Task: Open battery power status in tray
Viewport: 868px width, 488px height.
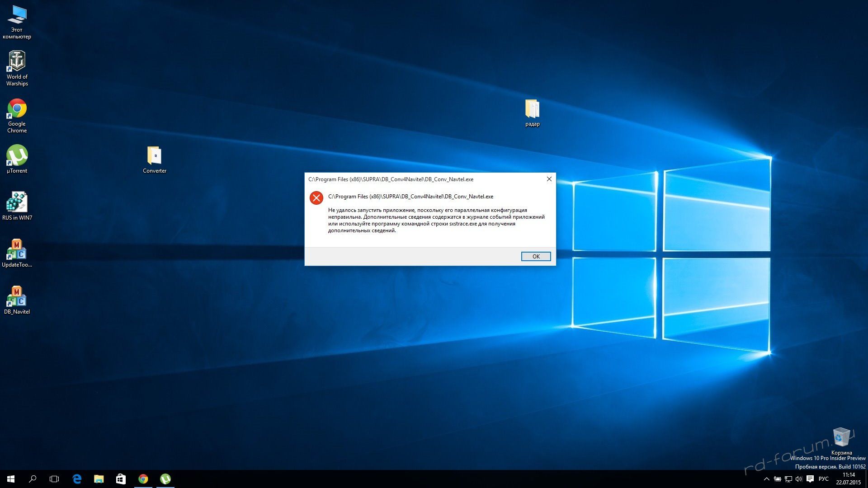Action: coord(777,479)
